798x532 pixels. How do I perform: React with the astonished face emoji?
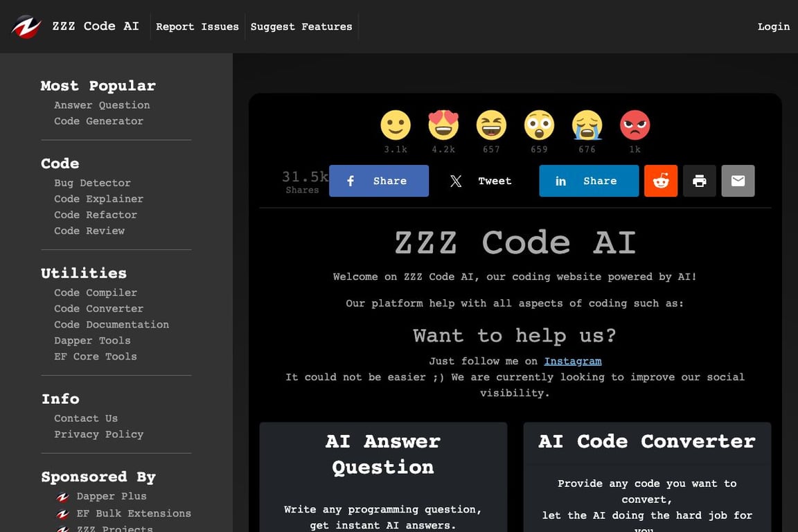[539, 125]
